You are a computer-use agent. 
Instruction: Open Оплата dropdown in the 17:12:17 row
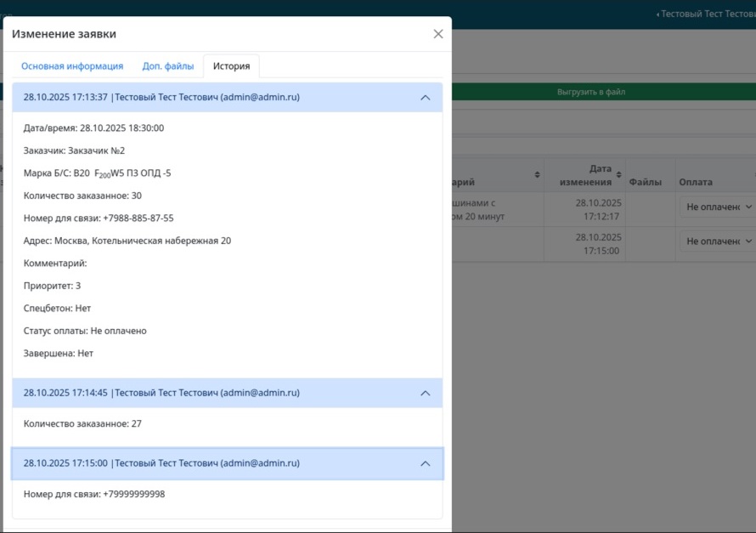[x=719, y=207]
